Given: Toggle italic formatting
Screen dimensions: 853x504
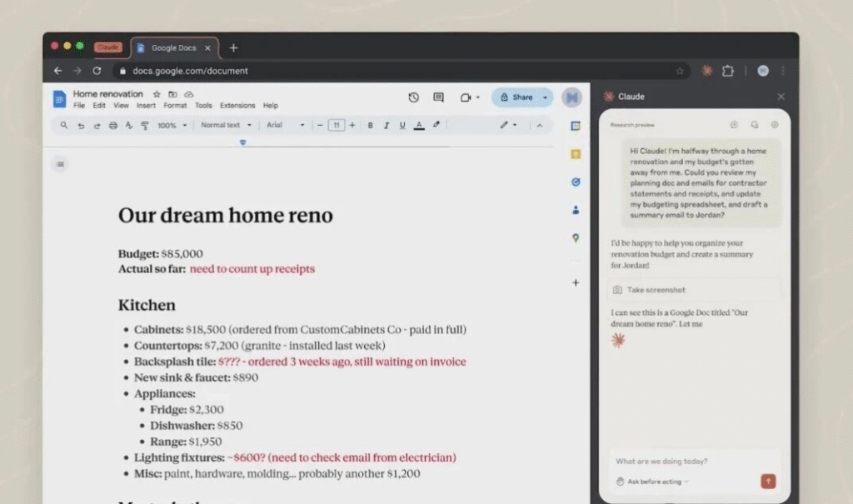Looking at the screenshot, I should coord(387,126).
